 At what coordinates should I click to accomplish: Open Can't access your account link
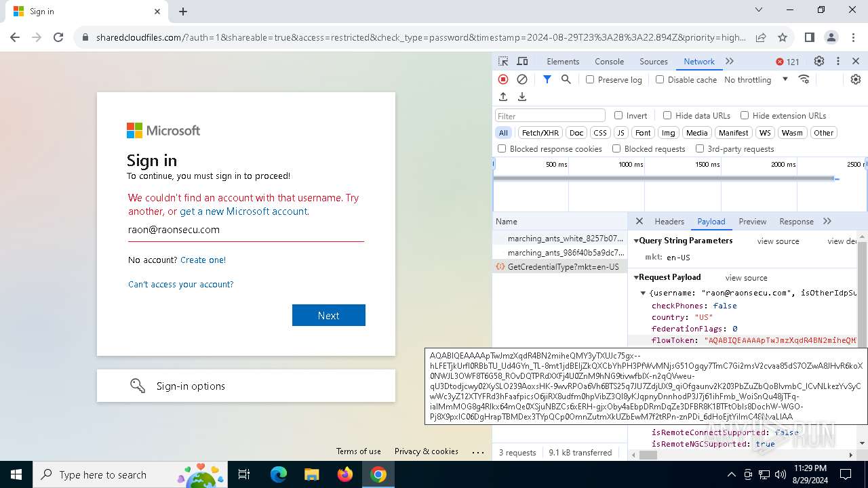pos(181,284)
